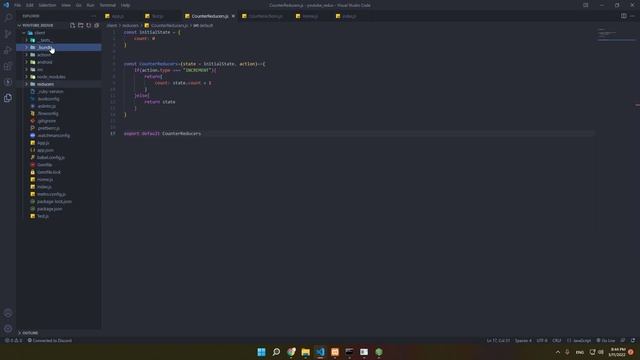Open the Explorer panel ellipsis menu
The width and height of the screenshot is (640, 360).
tap(94, 16)
